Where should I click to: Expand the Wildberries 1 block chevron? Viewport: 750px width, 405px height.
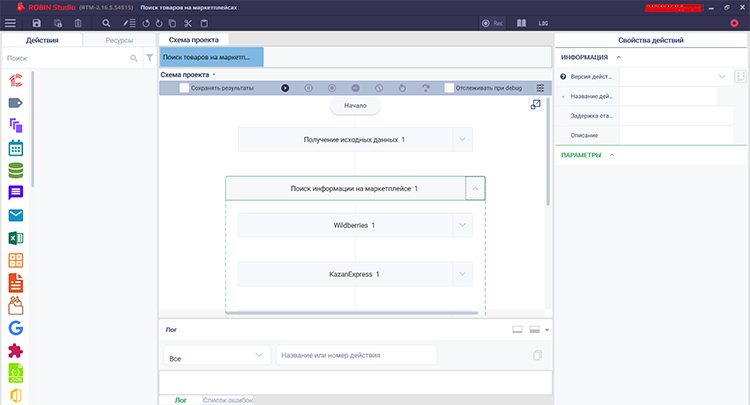pos(462,225)
